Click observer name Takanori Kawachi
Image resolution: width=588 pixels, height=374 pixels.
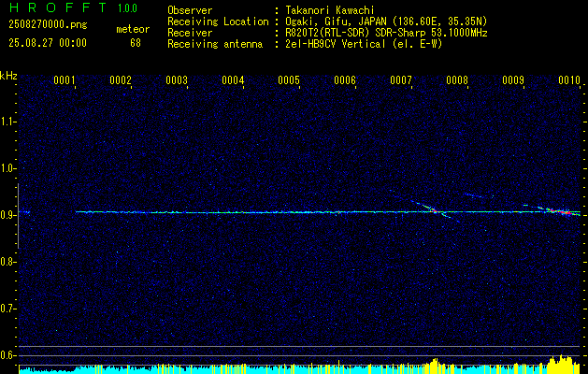click(330, 10)
